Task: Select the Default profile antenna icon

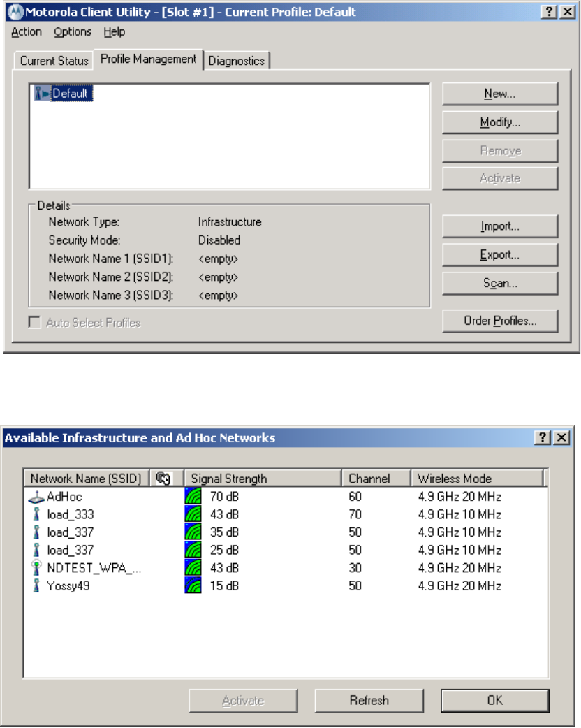Action: click(x=41, y=94)
